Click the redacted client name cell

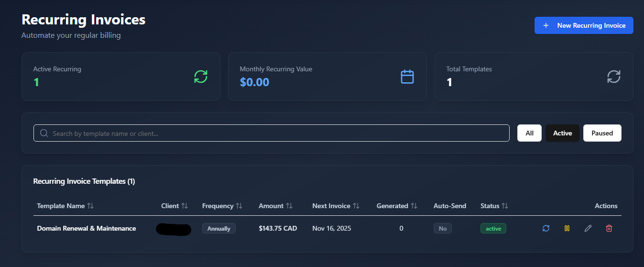(174, 229)
